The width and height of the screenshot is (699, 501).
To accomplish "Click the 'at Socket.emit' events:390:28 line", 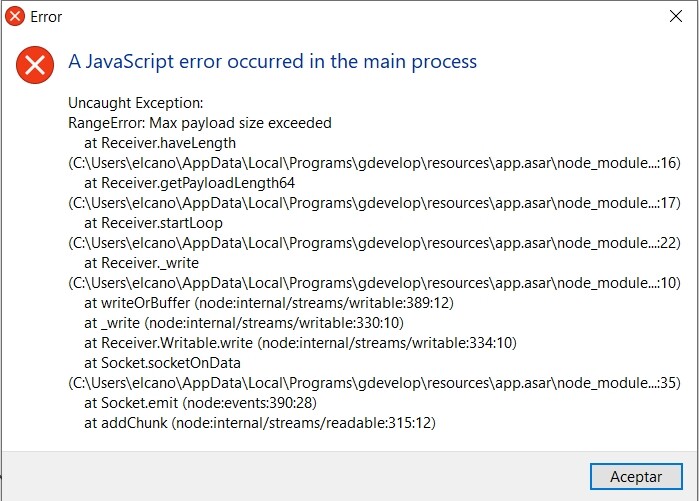I will click(201, 403).
